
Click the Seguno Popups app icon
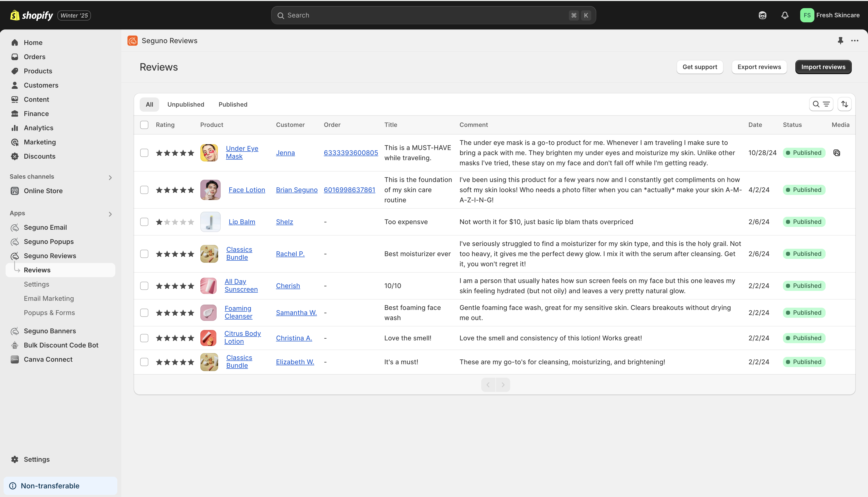(x=15, y=242)
